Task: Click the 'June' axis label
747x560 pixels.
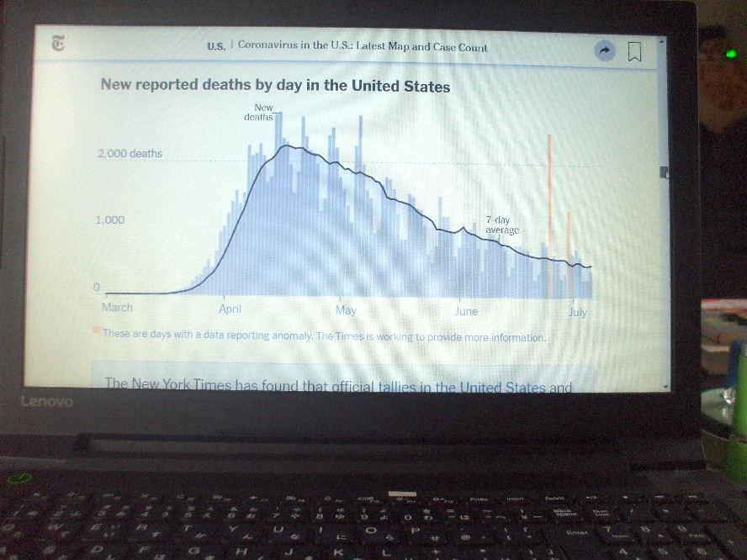Action: [x=466, y=311]
